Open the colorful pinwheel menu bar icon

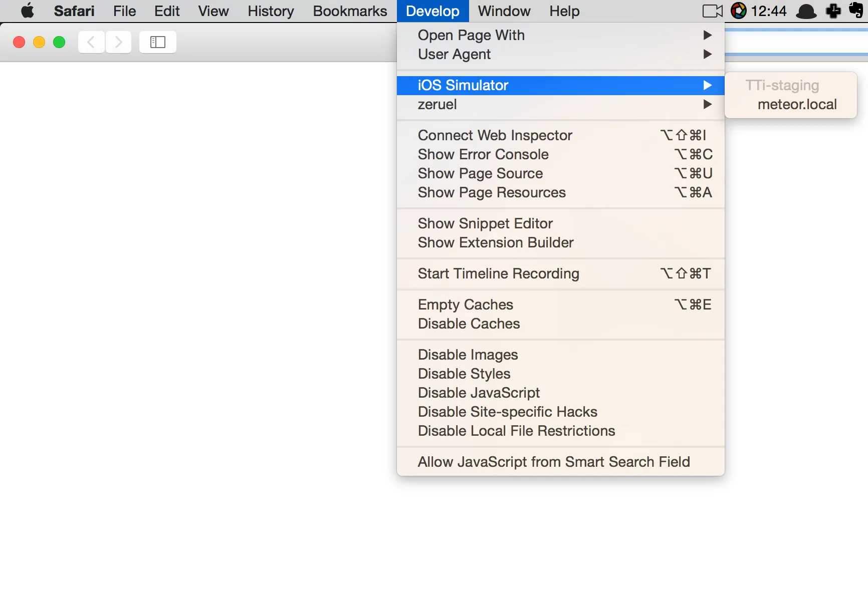pyautogui.click(x=738, y=11)
